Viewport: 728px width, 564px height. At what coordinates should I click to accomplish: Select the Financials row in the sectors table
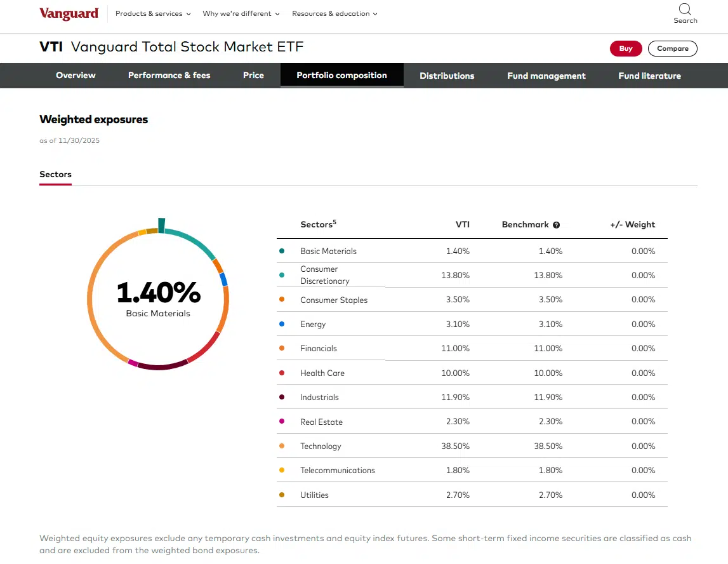(472, 349)
